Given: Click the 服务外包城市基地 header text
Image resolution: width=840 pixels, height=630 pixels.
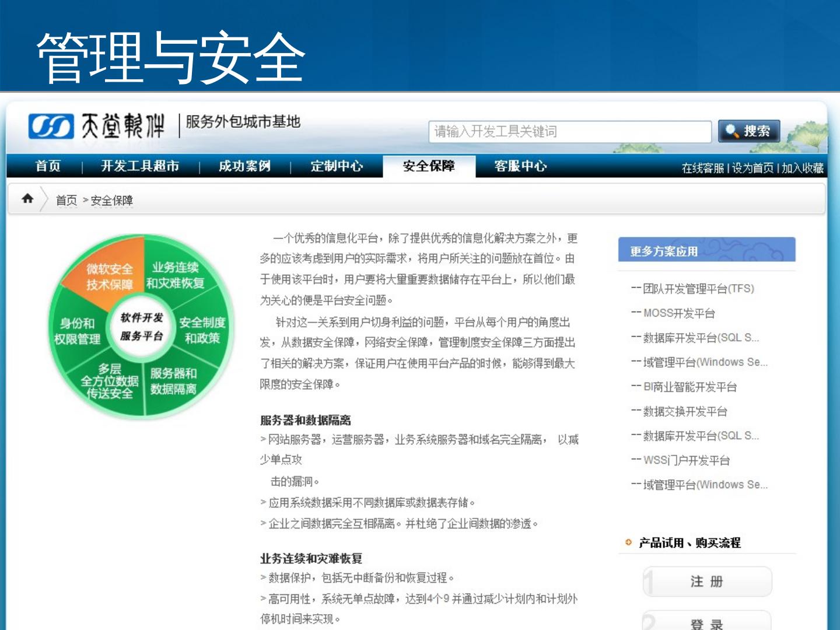Looking at the screenshot, I should [243, 122].
